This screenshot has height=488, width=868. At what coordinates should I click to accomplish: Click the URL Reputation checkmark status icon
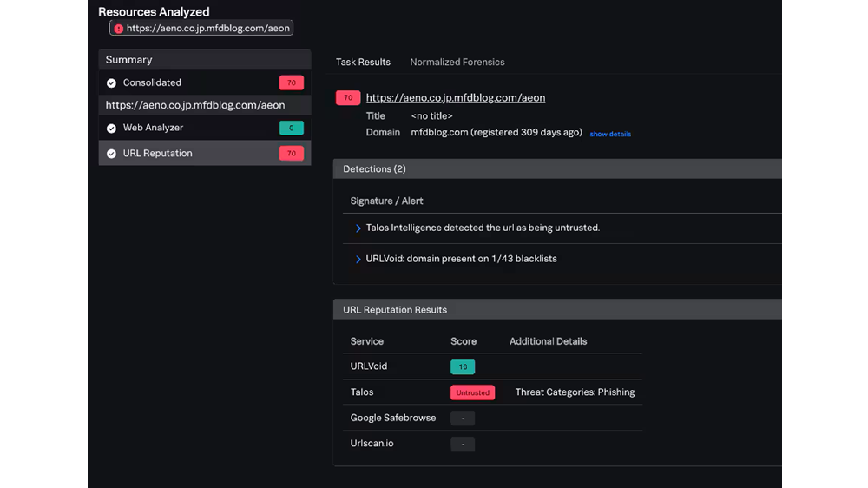111,154
